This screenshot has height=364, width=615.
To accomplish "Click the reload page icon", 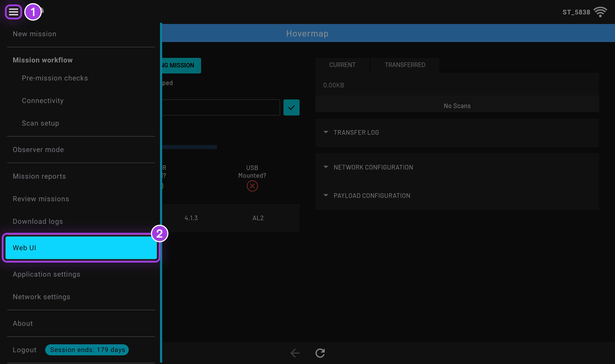I will pyautogui.click(x=320, y=353).
